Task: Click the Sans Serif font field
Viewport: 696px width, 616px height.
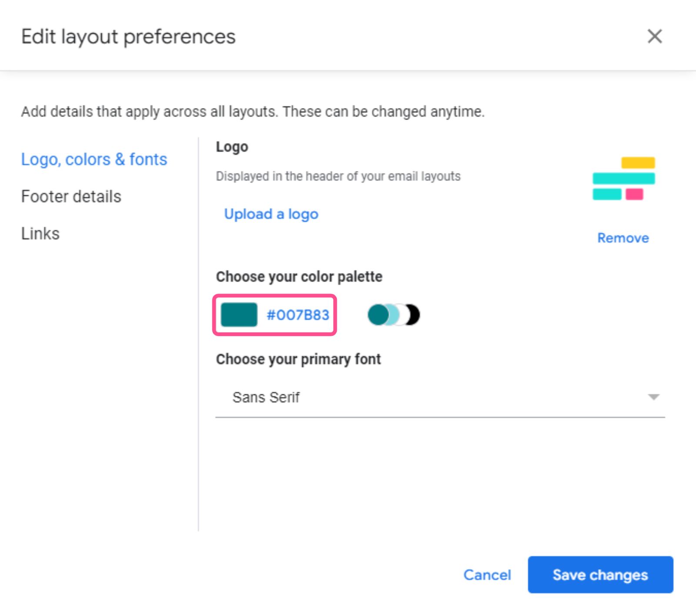Action: click(266, 397)
